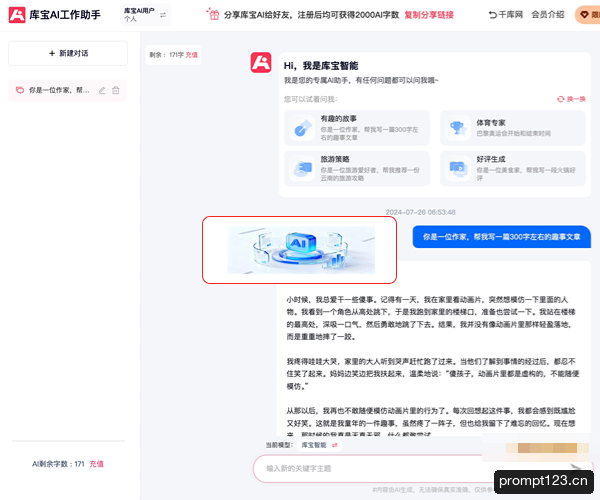Start a new chat with 新建对话
This screenshot has width=600, height=500.
[x=68, y=53]
